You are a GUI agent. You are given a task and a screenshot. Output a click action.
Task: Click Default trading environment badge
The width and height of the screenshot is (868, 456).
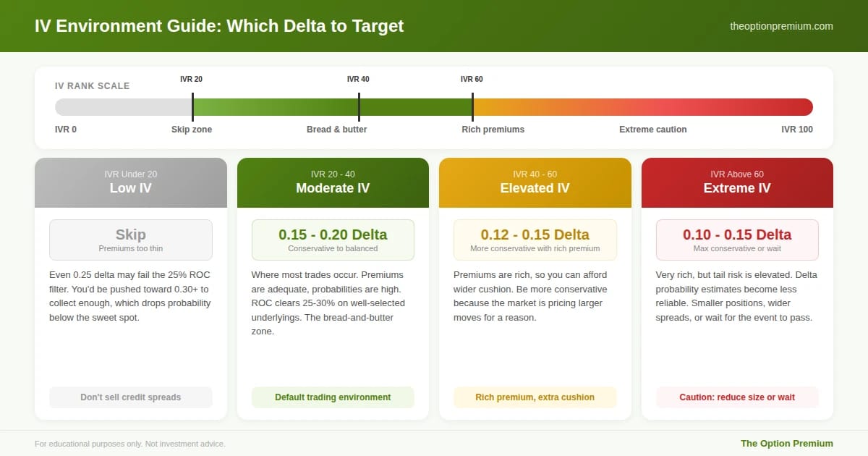(333, 397)
